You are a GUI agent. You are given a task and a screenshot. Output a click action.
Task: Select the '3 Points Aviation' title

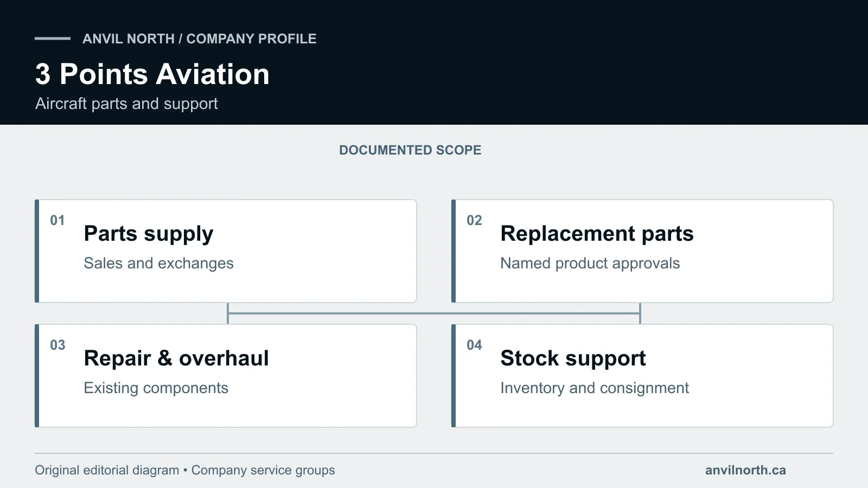[152, 74]
